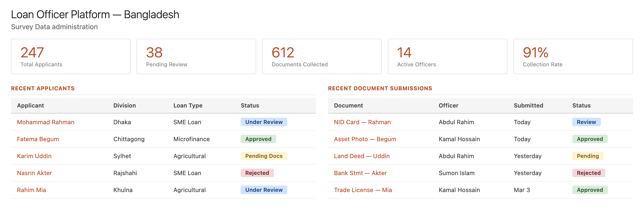This screenshot has height=217, width=644.
Task: Click Under Review badge for Rahim Mia
Action: [x=264, y=190]
